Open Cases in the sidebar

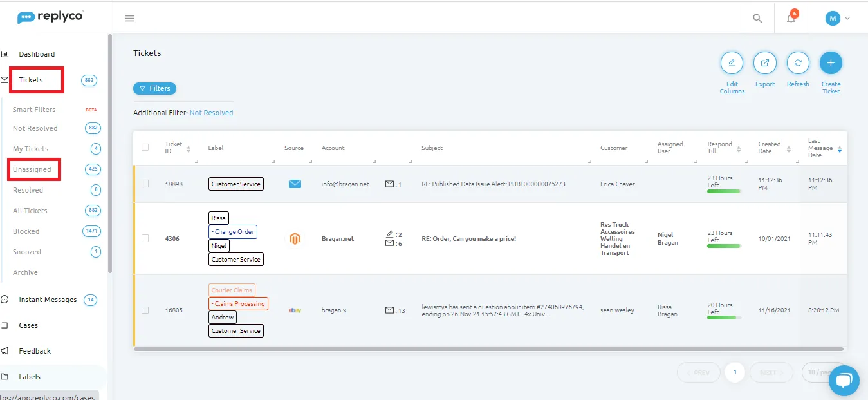click(x=28, y=325)
